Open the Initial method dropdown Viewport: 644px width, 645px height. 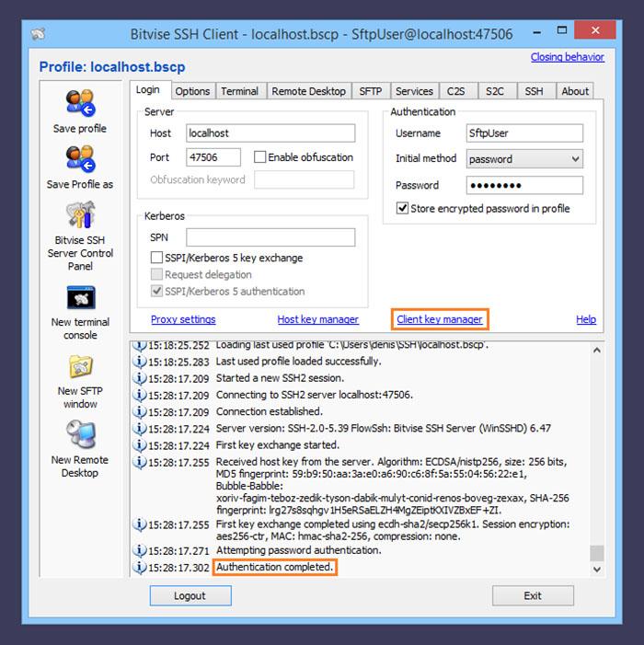pos(524,159)
